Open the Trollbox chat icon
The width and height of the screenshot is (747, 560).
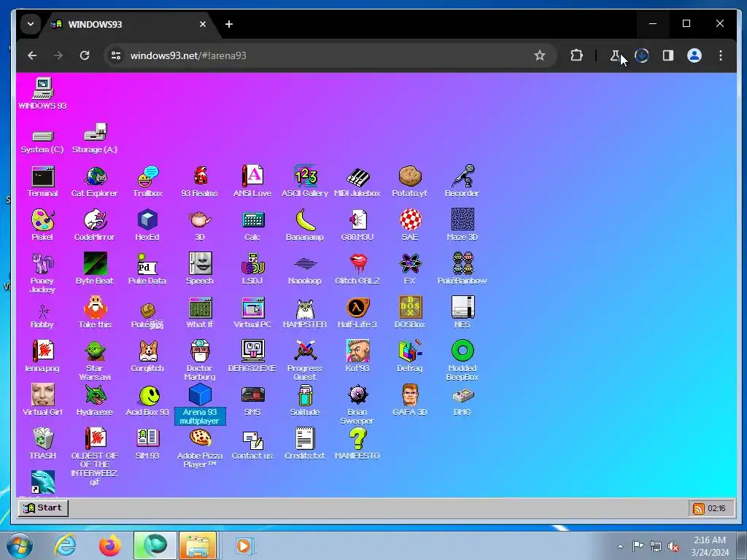coord(147,181)
